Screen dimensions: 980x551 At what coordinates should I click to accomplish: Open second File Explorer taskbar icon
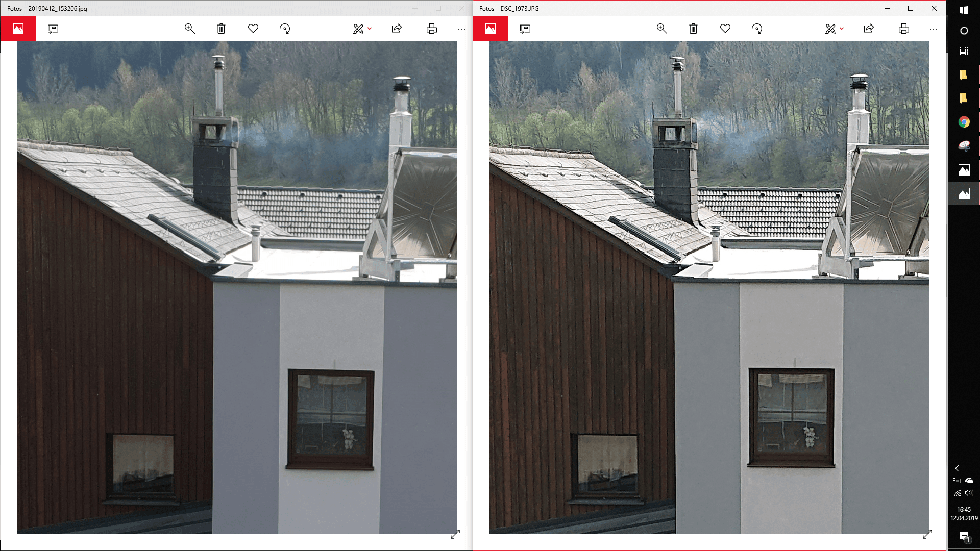964,98
